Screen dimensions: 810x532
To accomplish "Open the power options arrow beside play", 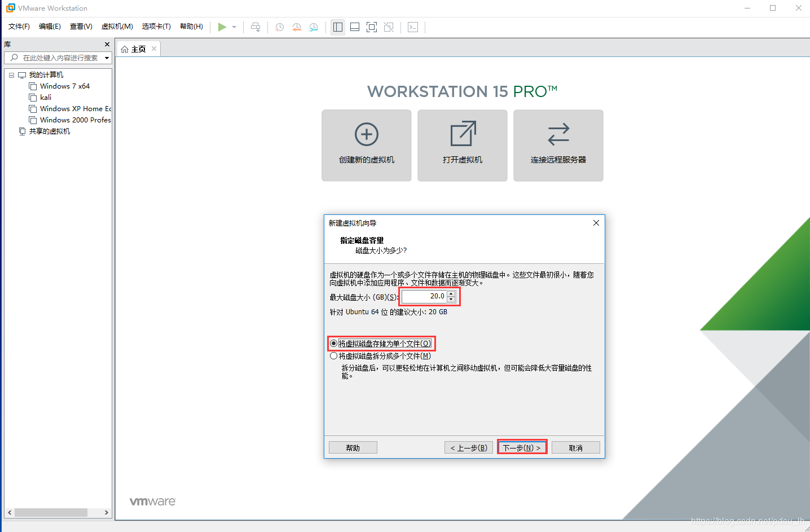I will pyautogui.click(x=234, y=27).
